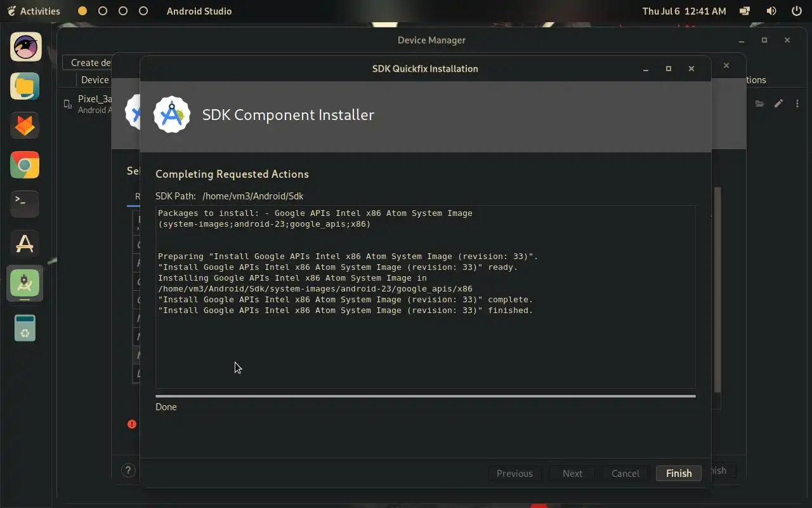Open the Terminal from the dock
This screenshot has height=508, width=812.
(25, 204)
